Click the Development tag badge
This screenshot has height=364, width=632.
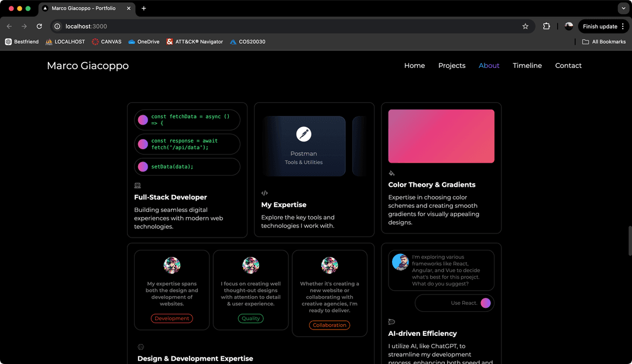tap(171, 318)
